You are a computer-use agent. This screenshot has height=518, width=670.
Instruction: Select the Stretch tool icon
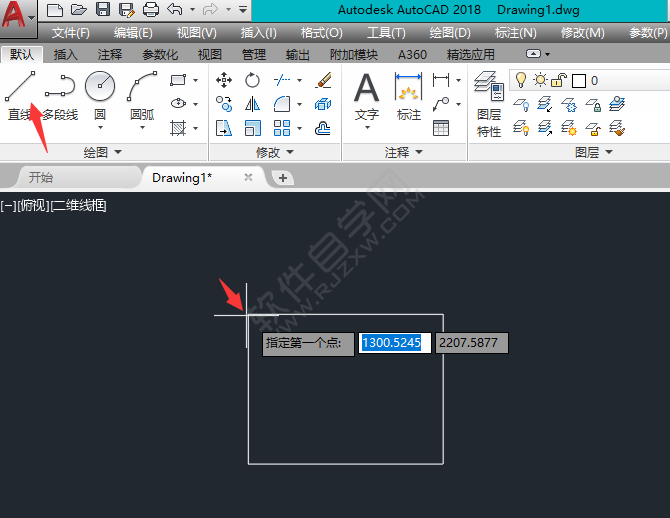(224, 128)
